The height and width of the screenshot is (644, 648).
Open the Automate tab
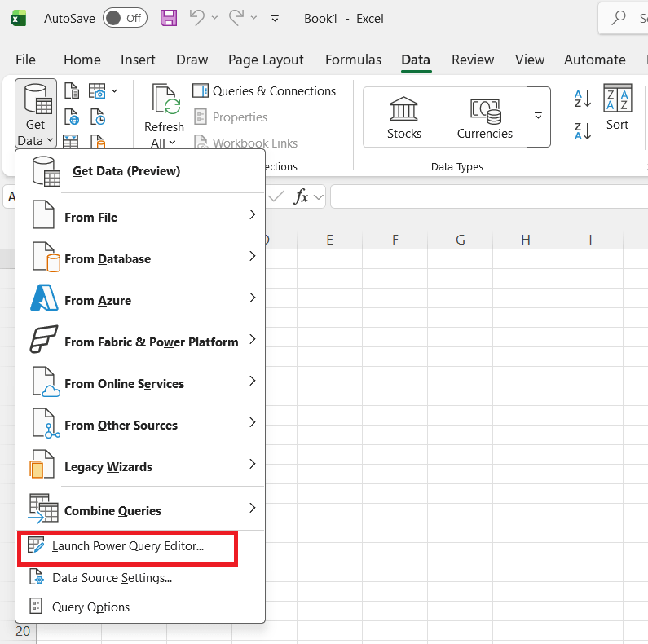(595, 60)
